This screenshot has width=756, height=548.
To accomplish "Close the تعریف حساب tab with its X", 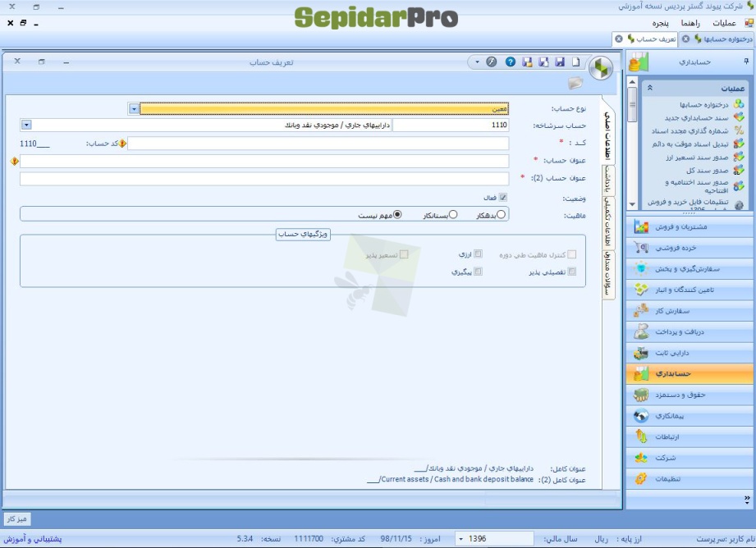I will (619, 39).
